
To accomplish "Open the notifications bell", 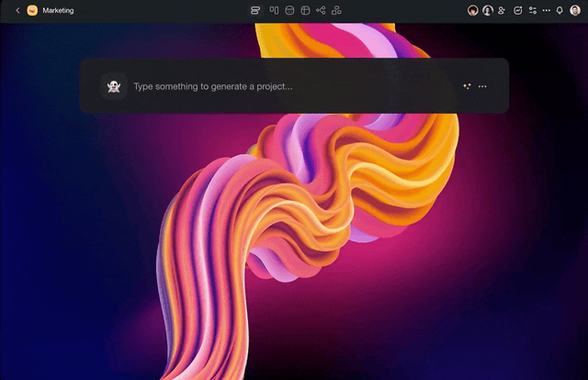I will (x=560, y=10).
